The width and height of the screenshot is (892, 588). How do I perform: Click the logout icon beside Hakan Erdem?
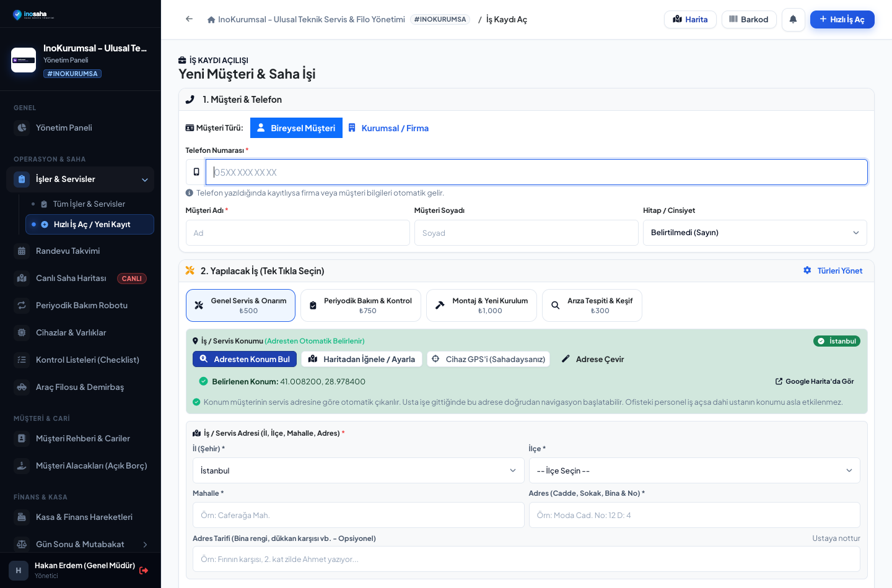[x=144, y=571]
